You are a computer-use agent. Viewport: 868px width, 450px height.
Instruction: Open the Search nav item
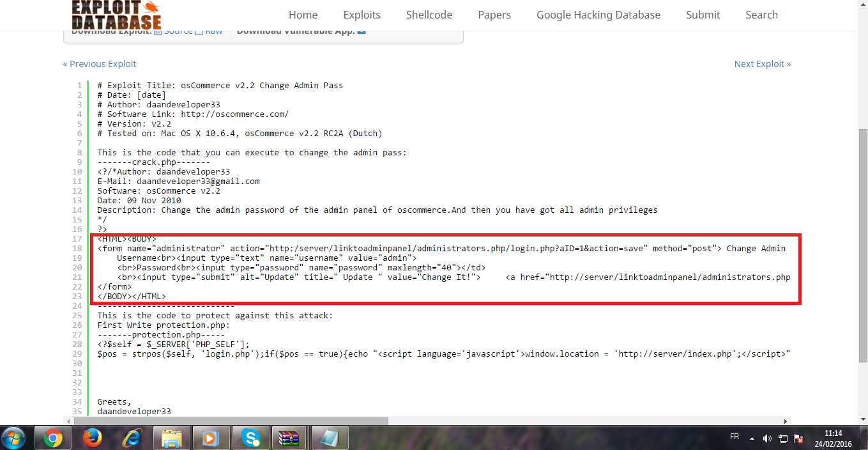(x=761, y=15)
